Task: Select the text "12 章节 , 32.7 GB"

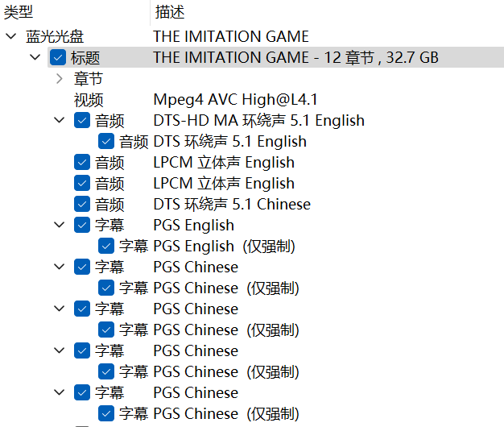Action: (x=381, y=57)
